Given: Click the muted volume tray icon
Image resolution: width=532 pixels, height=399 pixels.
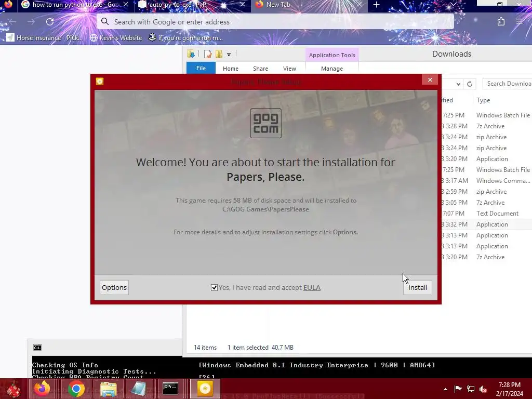Looking at the screenshot, I should point(483,389).
